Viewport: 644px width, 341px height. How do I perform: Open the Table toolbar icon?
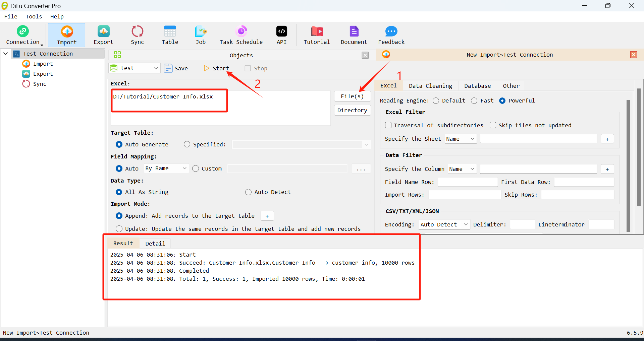coord(170,31)
